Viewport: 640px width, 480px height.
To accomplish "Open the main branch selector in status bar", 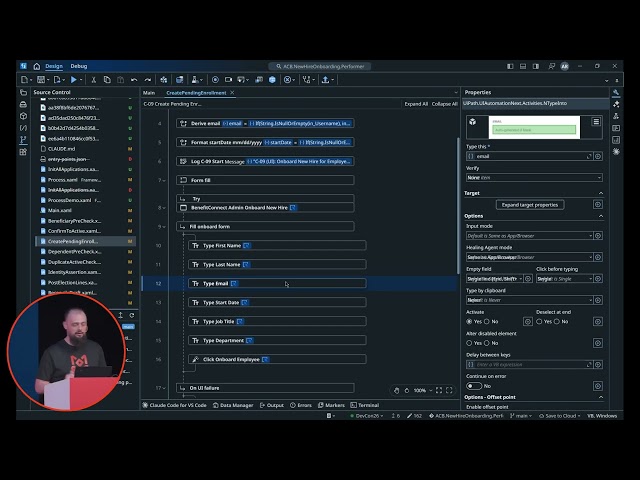I will pyautogui.click(x=521, y=416).
